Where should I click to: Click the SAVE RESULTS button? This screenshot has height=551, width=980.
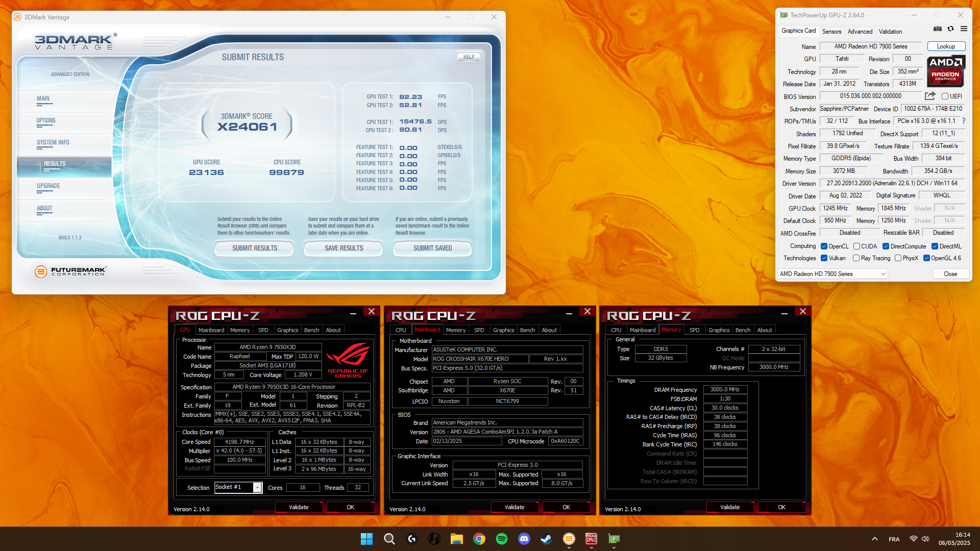344,248
